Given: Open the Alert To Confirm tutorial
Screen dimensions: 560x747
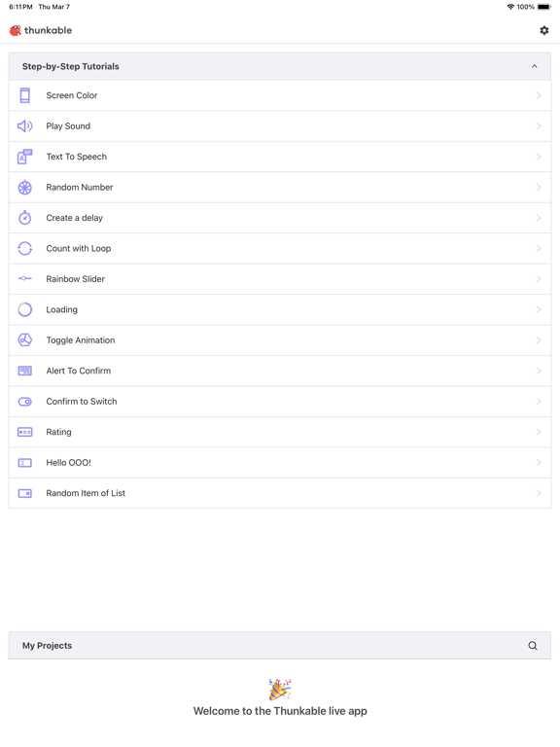Looking at the screenshot, I should 280,371.
